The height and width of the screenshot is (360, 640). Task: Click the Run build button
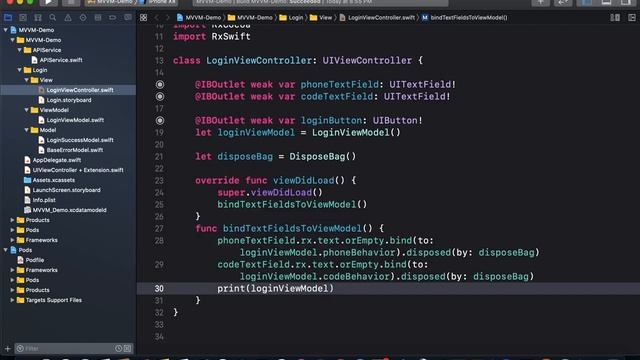pyautogui.click(x=48, y=2)
